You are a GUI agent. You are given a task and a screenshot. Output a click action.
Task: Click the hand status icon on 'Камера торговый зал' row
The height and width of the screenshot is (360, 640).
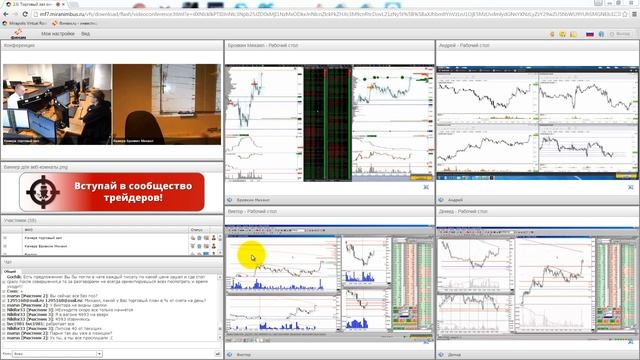pyautogui.click(x=193, y=238)
